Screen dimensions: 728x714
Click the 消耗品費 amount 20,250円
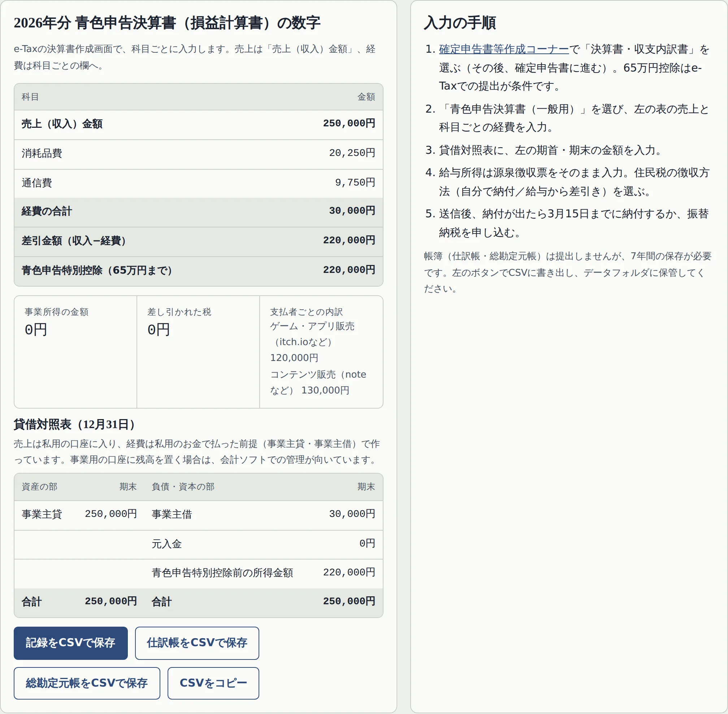coord(352,153)
